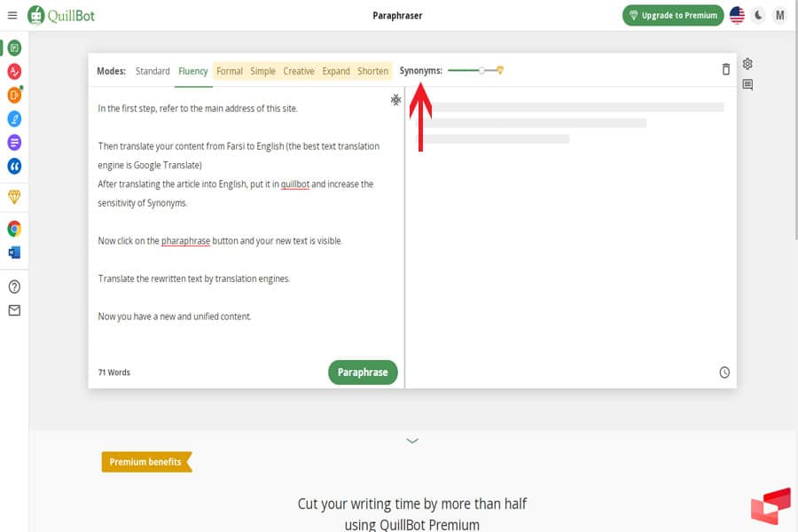Open the M user account avatar
The height and width of the screenshot is (532, 798).
point(779,15)
